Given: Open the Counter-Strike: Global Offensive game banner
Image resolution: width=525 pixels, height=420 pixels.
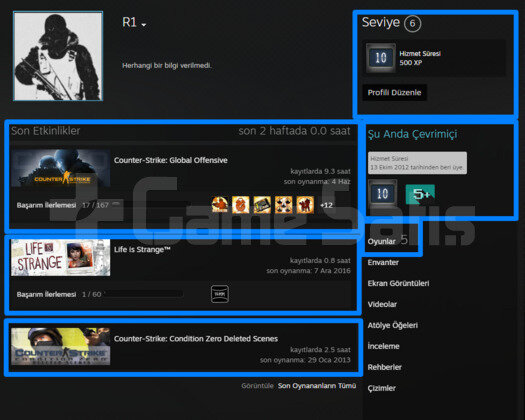Looking at the screenshot, I should (61, 168).
